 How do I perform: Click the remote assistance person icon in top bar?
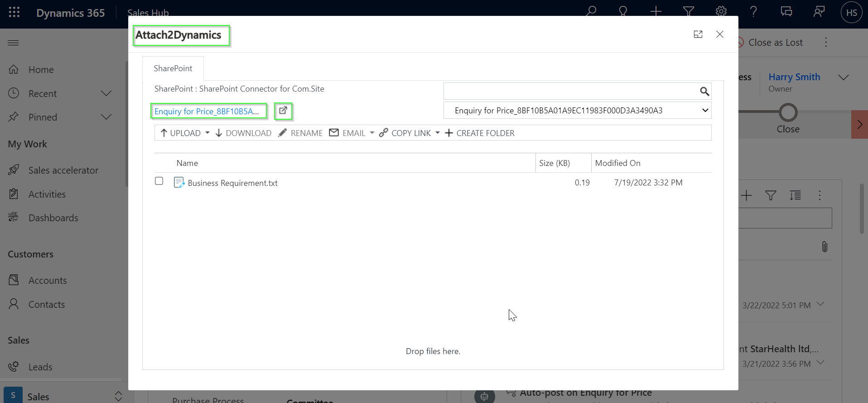coord(819,11)
